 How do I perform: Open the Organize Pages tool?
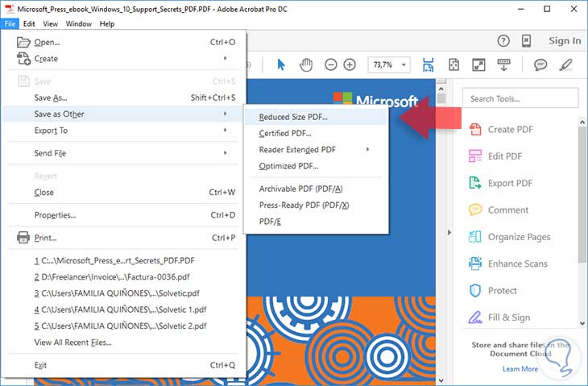[x=510, y=237]
